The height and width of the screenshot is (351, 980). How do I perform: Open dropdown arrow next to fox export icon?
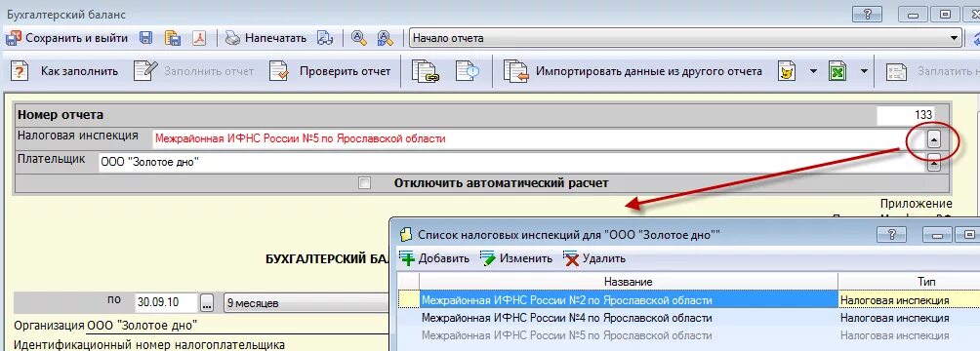813,71
